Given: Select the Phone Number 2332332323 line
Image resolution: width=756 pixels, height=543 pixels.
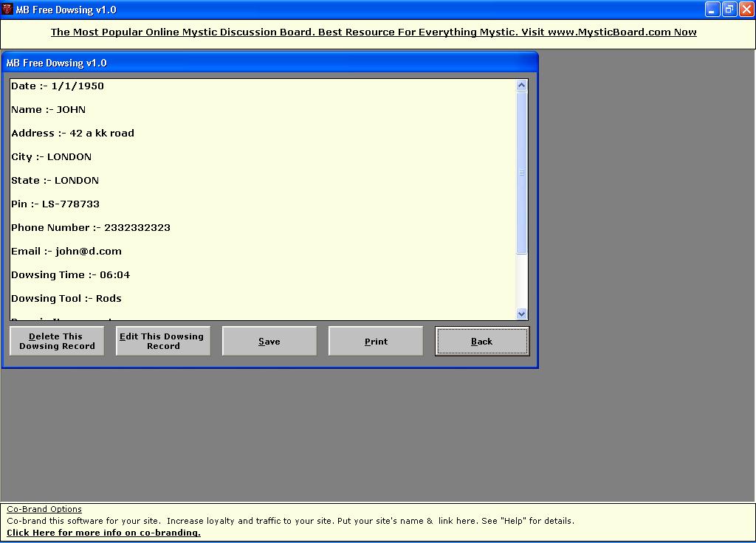Looking at the screenshot, I should (91, 228).
